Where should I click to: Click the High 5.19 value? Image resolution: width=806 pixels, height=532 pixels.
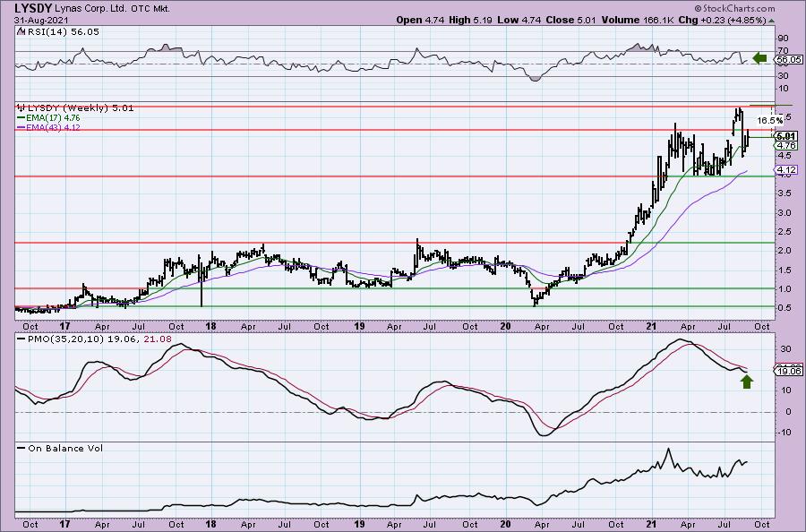click(470, 20)
